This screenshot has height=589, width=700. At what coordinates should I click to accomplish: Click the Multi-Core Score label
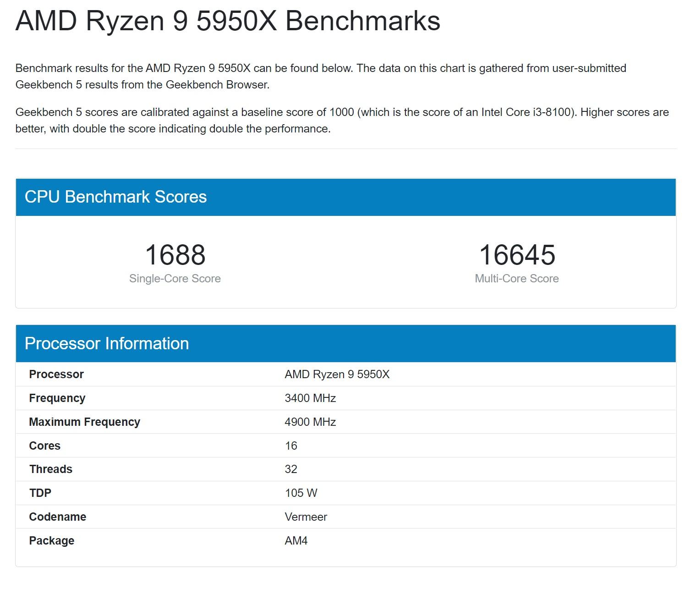tap(517, 279)
